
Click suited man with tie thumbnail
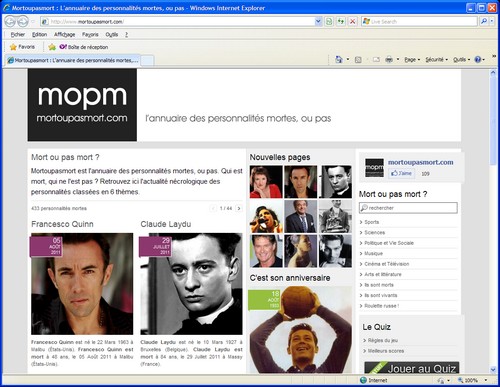[301, 216]
